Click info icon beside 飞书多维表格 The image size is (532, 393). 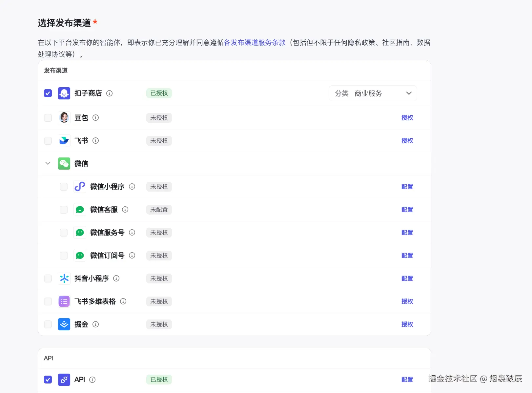pyautogui.click(x=123, y=301)
